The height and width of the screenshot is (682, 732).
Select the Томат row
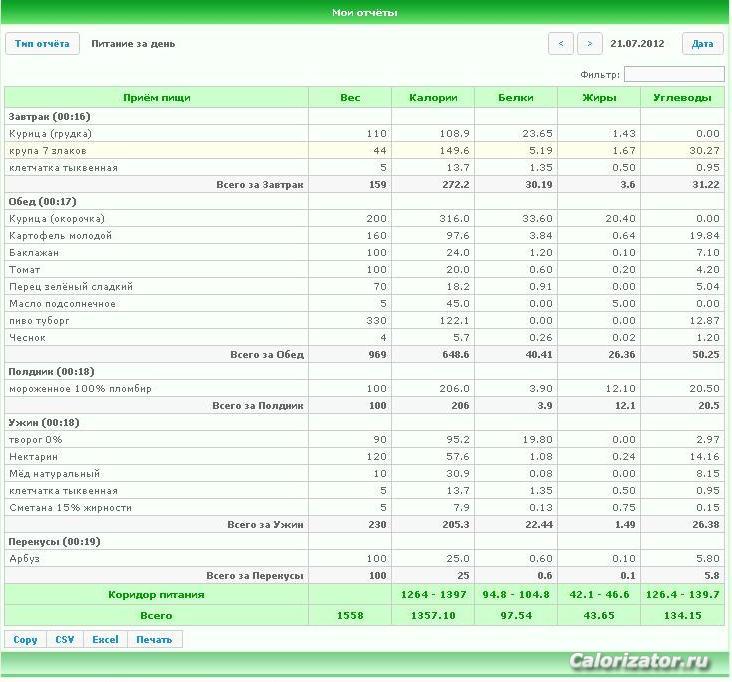coord(365,269)
